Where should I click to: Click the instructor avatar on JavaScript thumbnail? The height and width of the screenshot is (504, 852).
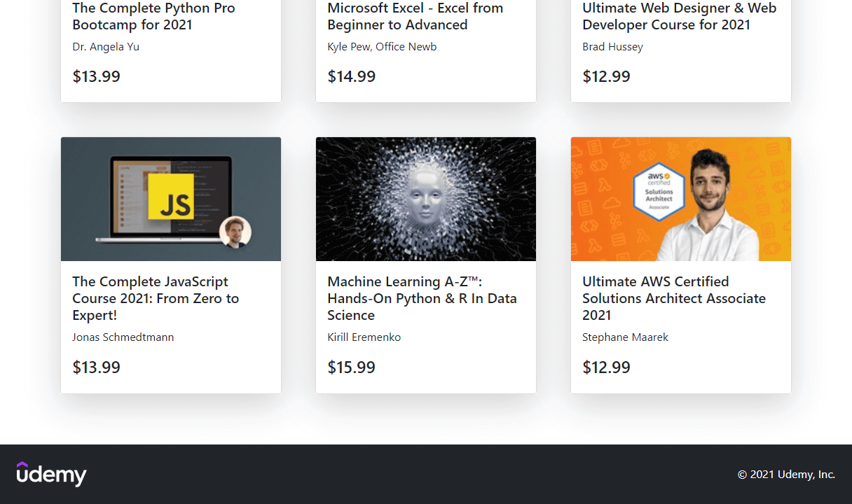click(235, 232)
